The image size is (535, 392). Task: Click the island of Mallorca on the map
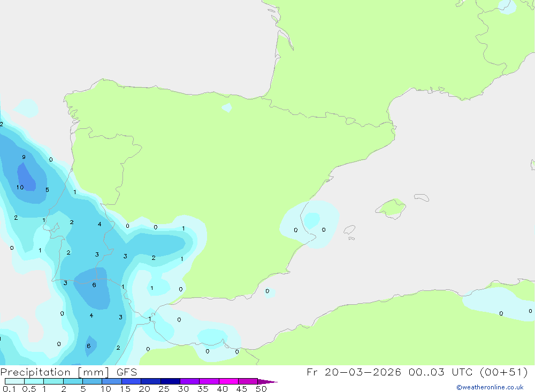pyautogui.click(x=391, y=208)
